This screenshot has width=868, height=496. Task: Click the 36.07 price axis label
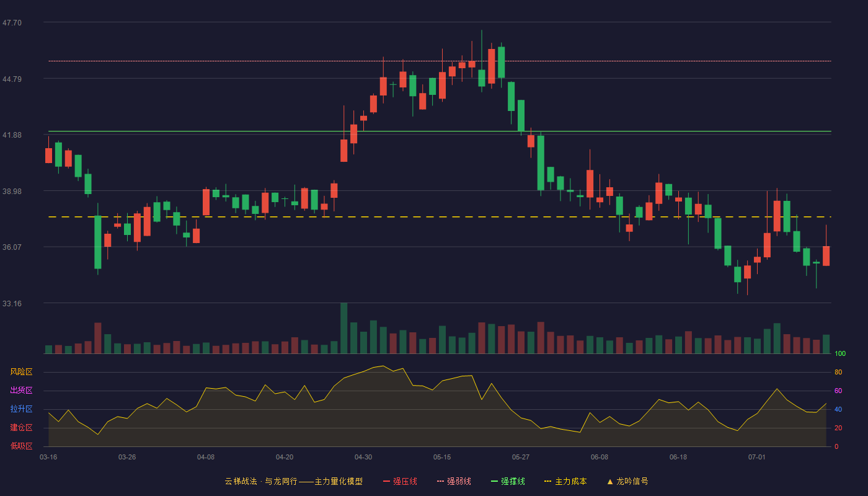pos(12,247)
